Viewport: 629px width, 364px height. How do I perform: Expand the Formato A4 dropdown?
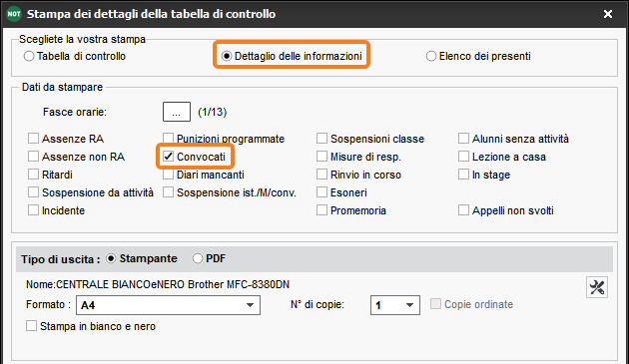click(168, 305)
